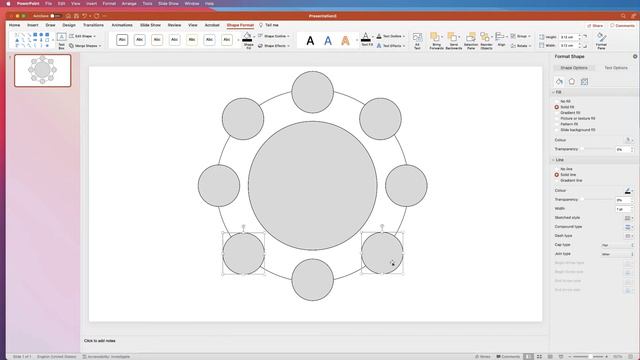This screenshot has width=640, height=360.
Task: Open the line Colour picker
Action: [x=629, y=191]
